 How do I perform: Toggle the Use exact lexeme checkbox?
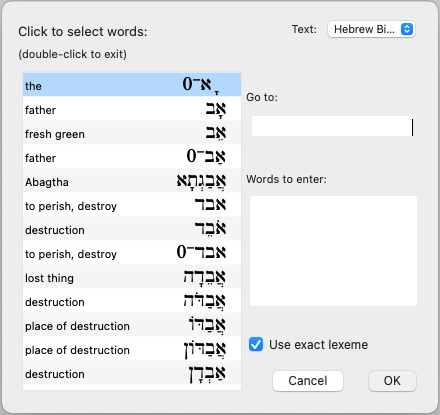[256, 344]
